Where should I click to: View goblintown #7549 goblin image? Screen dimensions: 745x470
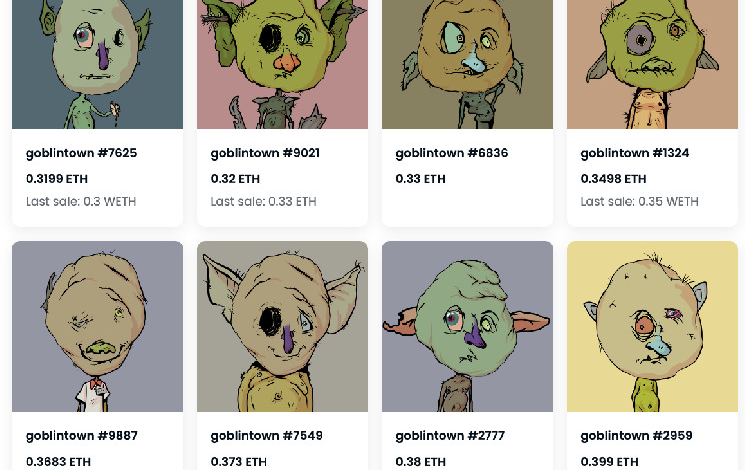click(x=282, y=326)
